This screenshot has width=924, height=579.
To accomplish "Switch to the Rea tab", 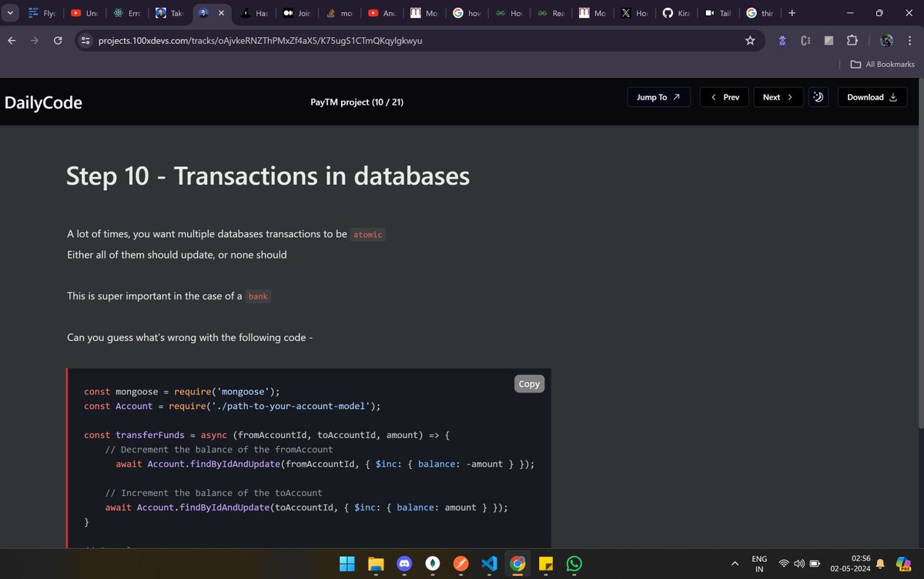I will click(552, 13).
